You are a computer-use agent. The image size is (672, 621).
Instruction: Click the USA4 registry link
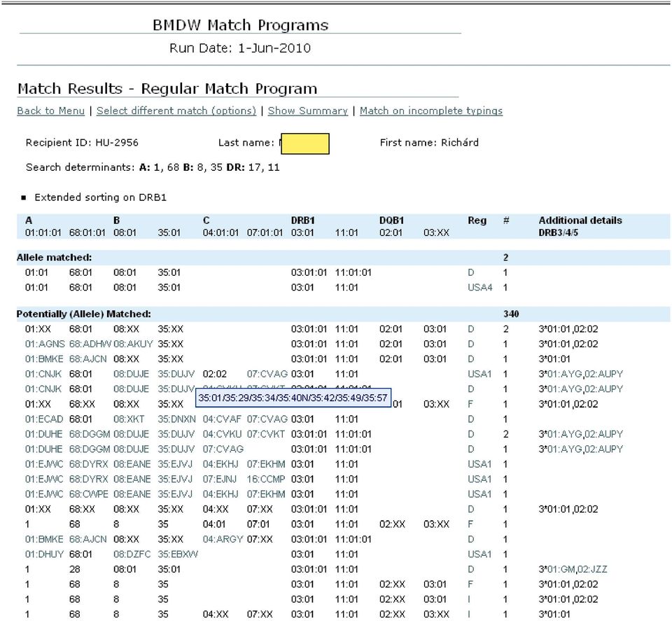point(479,287)
